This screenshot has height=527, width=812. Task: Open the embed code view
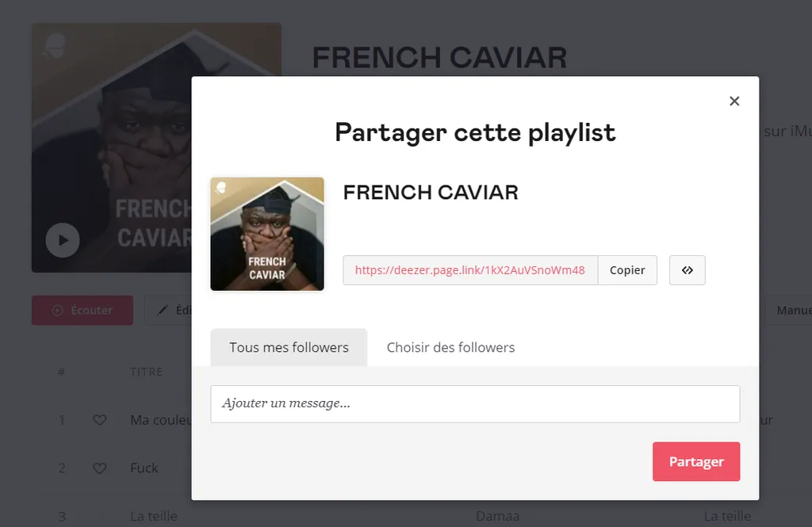click(x=687, y=270)
